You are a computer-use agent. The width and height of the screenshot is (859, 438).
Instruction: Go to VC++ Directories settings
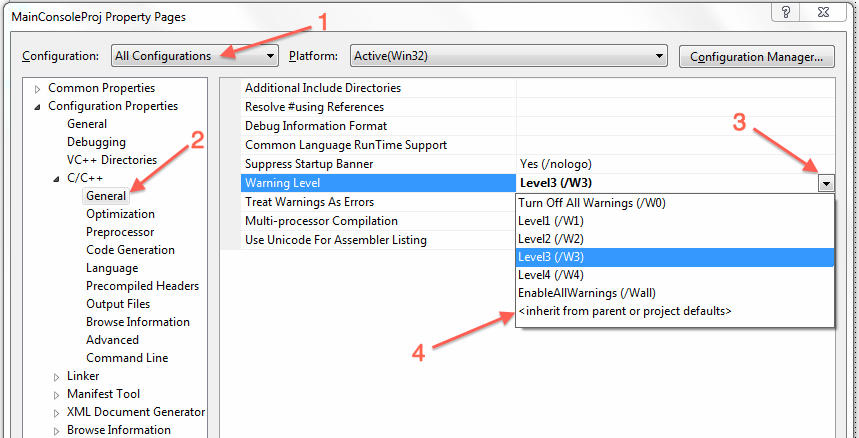112,160
